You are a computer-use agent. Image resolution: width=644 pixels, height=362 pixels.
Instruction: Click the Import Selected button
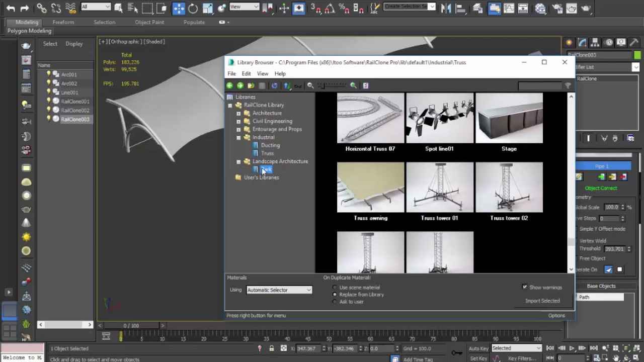click(542, 301)
